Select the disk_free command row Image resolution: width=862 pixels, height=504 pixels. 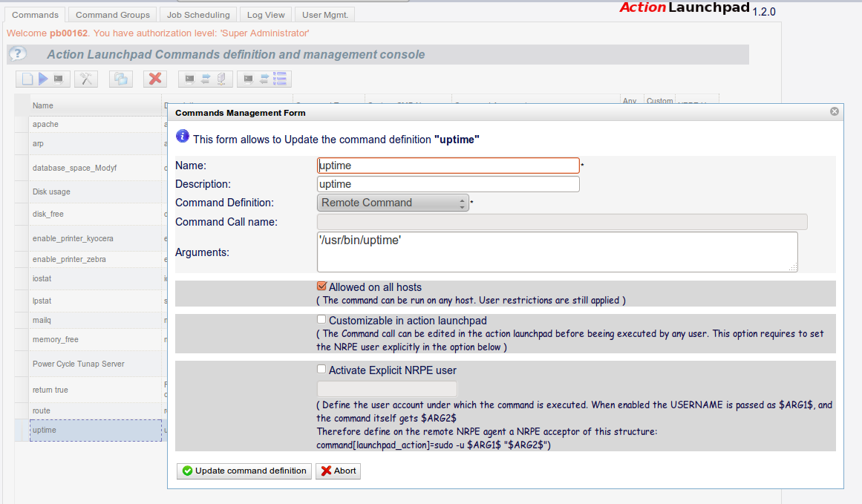(96, 214)
